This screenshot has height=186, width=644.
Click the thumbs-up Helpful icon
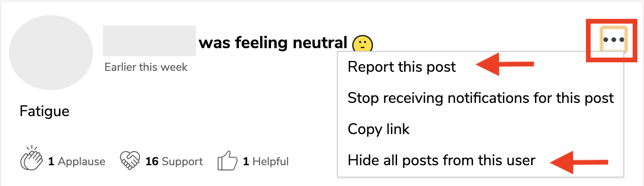pos(227,161)
